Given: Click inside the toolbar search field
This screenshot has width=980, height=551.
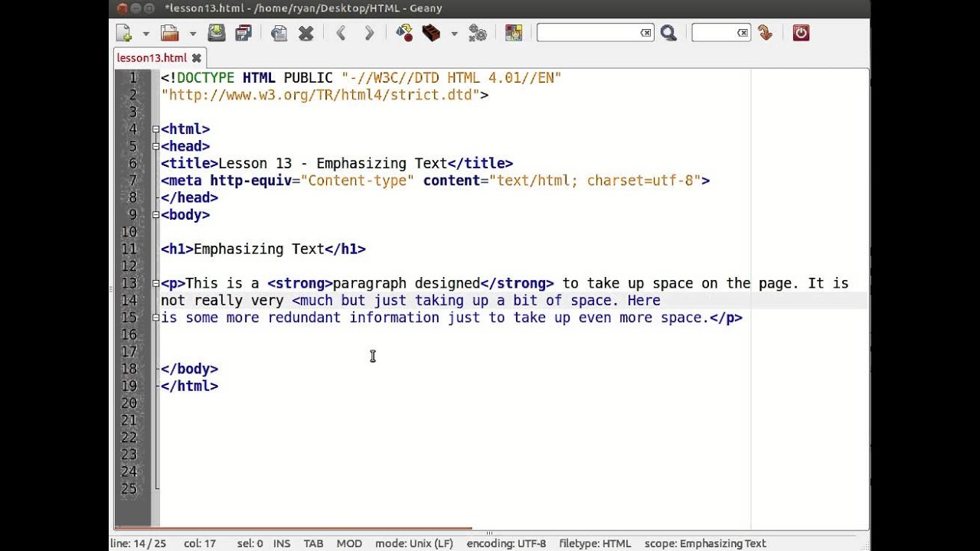Looking at the screenshot, I should tap(588, 33).
